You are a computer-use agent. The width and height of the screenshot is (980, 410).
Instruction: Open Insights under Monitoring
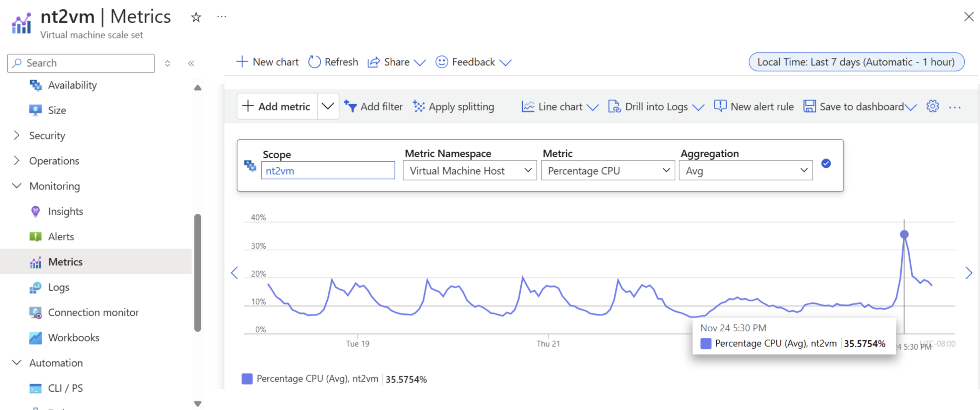65,211
